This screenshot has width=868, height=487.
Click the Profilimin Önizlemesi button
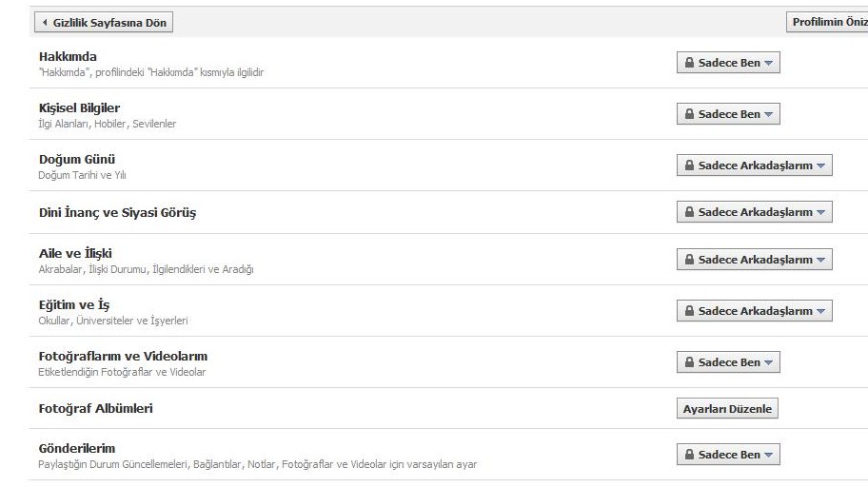[x=827, y=22]
